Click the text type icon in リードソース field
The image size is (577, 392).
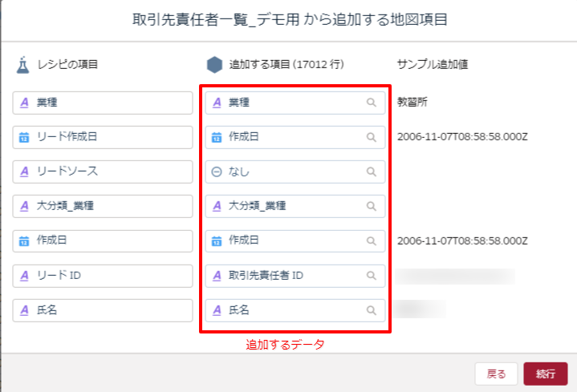point(24,172)
